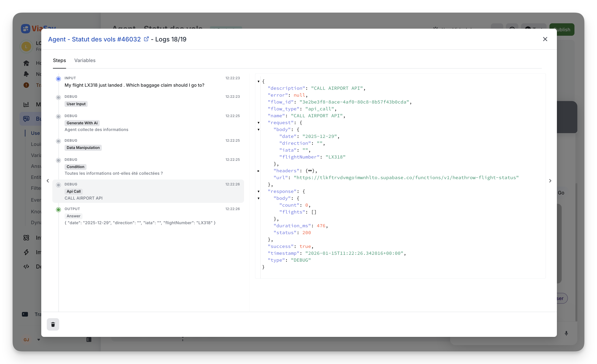Expand the collapsed "headers" JSON node

[x=259, y=171]
